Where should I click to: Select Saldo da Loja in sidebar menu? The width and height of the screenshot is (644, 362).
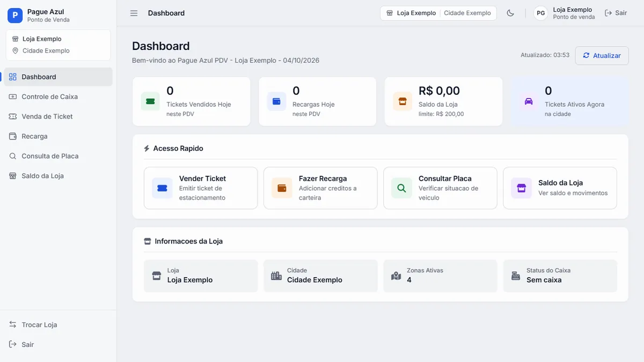pos(58,176)
